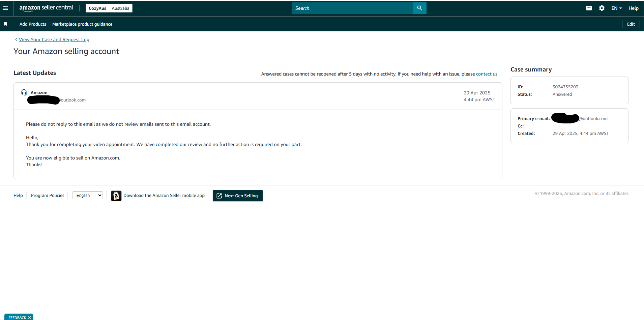This screenshot has height=320, width=644.
Task: Click Help in the top bar
Action: [633, 8]
